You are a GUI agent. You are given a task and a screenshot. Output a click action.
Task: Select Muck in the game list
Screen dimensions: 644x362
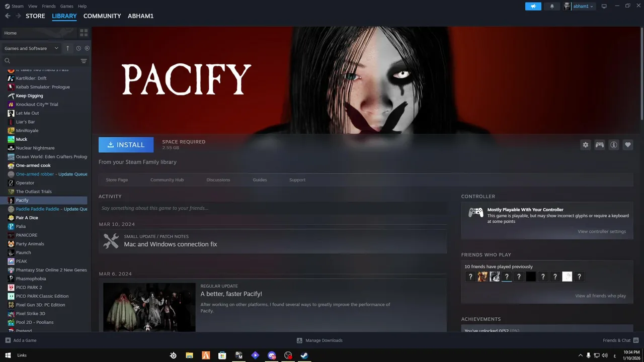pos(22,139)
